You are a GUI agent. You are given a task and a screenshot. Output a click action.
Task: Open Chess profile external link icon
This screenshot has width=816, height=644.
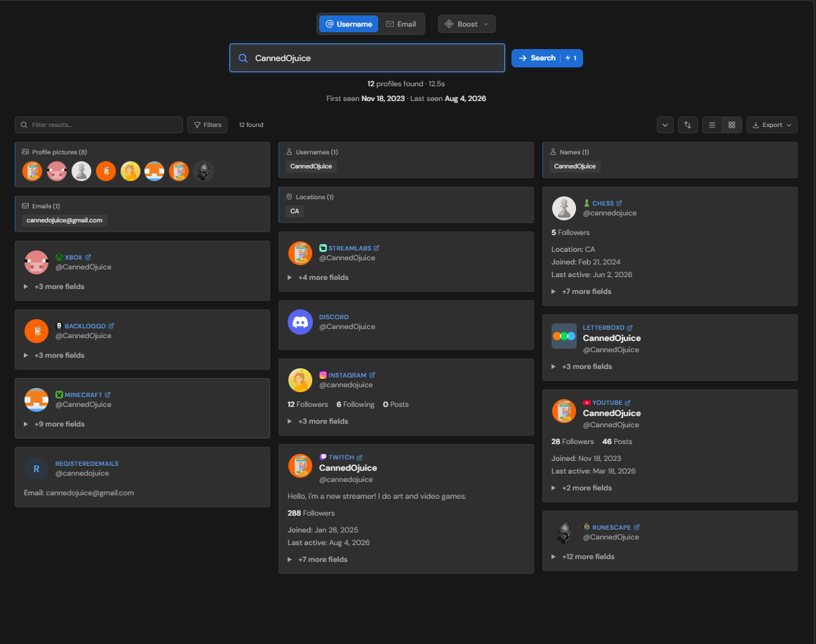point(619,203)
